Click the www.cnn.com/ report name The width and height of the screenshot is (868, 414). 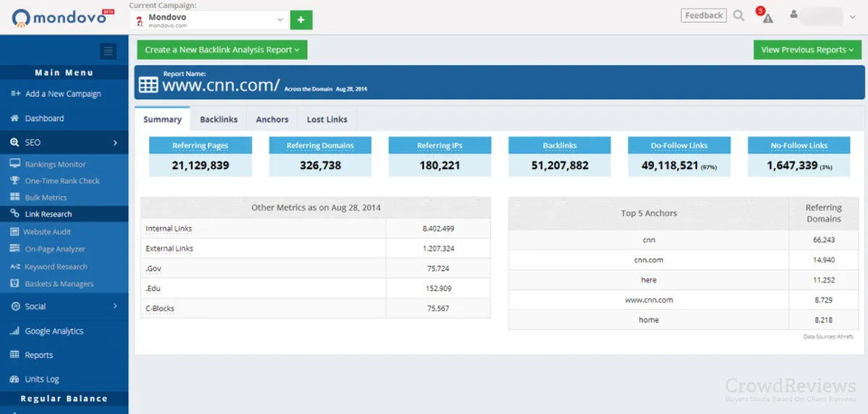(x=221, y=85)
